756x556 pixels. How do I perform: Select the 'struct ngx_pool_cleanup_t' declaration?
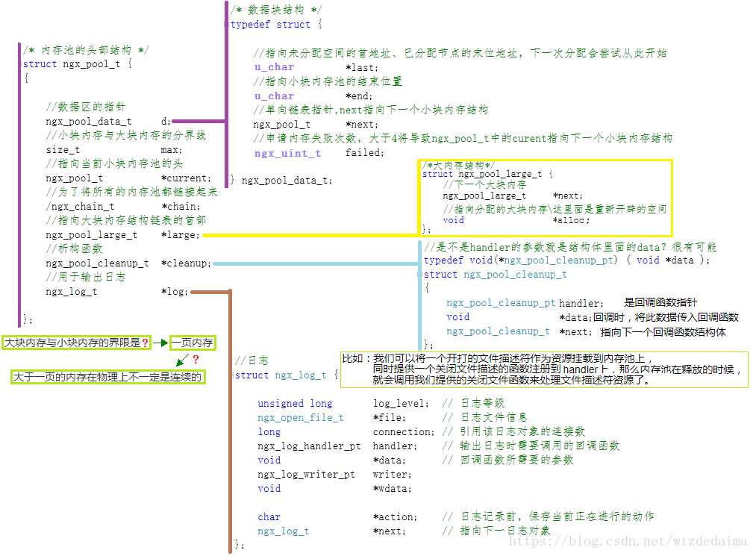pos(495,275)
